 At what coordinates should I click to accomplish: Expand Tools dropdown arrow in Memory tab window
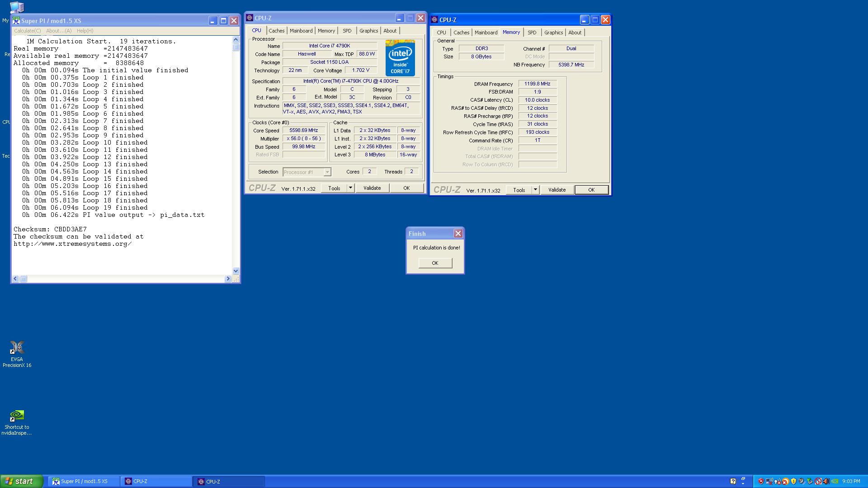(535, 190)
